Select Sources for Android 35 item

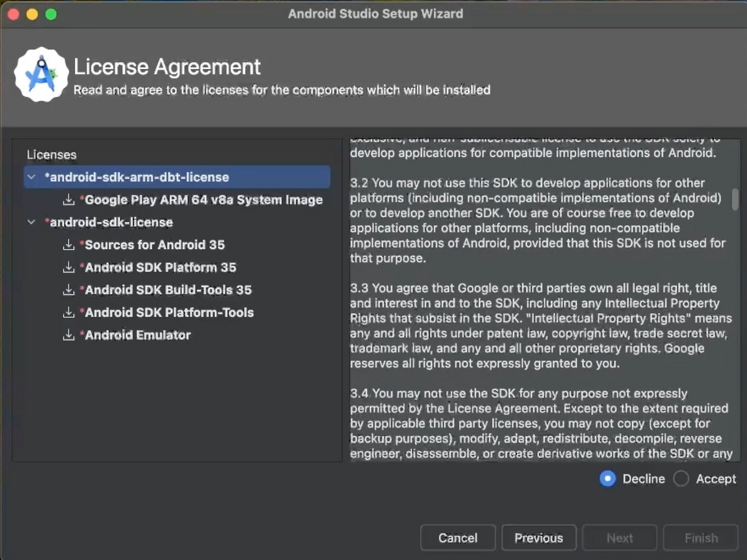coord(152,244)
